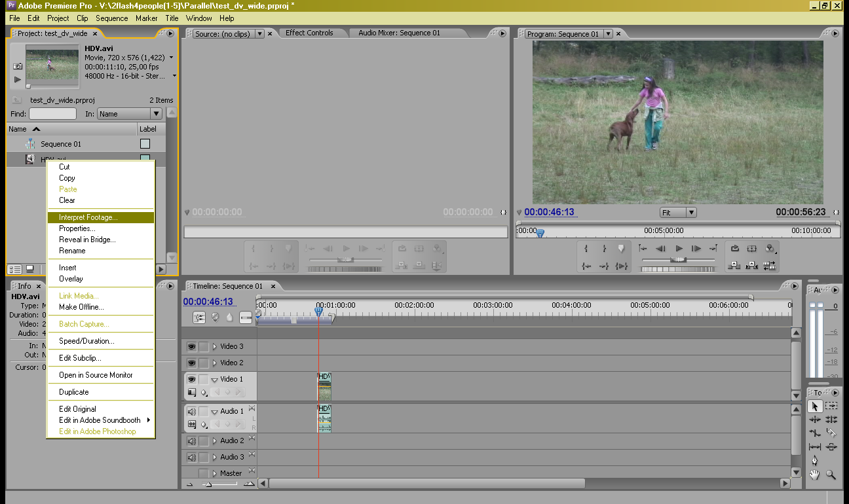Select the Zoom magnifier tool
The image size is (849, 504).
(x=831, y=475)
